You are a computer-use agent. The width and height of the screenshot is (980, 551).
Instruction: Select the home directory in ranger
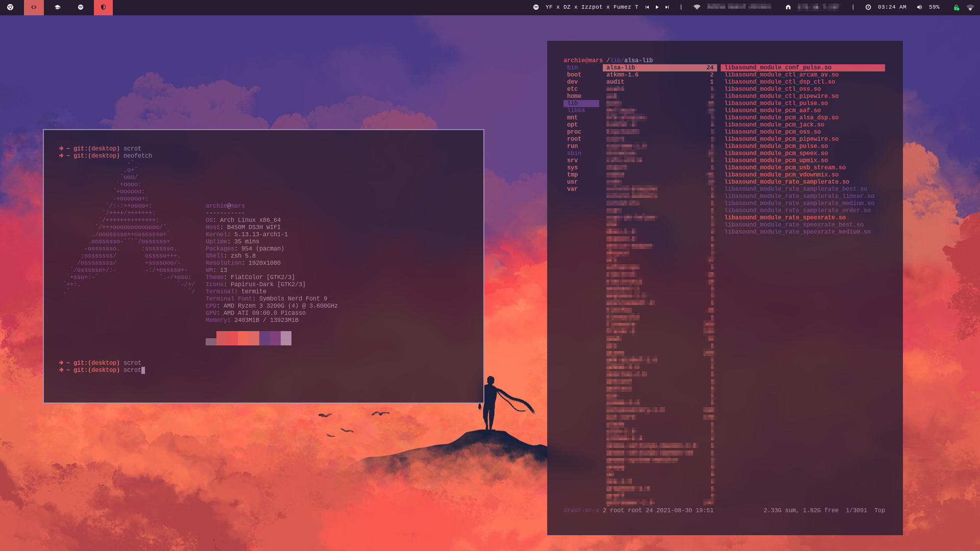pyautogui.click(x=574, y=96)
